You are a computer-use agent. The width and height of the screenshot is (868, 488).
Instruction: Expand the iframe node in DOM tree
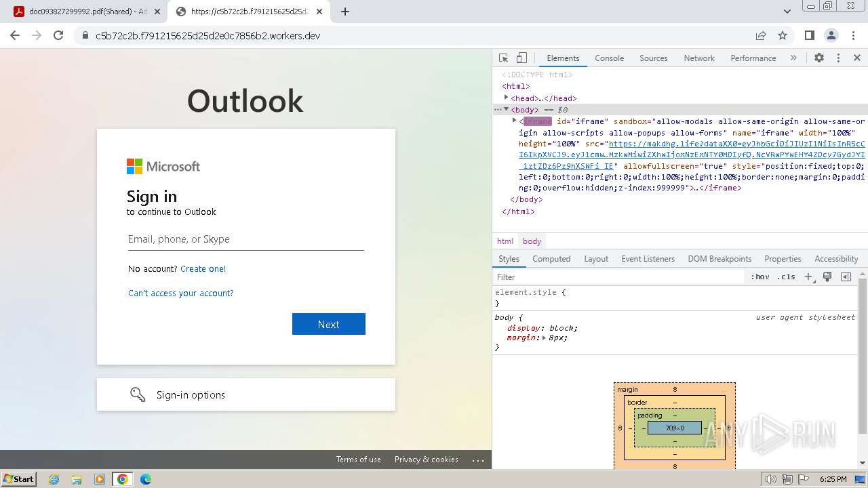(x=515, y=121)
